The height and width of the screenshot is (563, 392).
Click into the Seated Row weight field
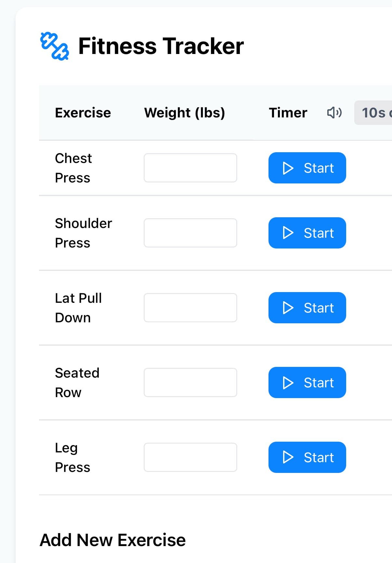pos(190,382)
